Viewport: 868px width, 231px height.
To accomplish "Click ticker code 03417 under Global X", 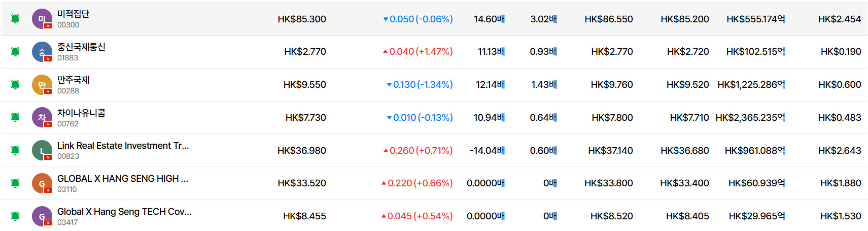I will pyautogui.click(x=67, y=222).
